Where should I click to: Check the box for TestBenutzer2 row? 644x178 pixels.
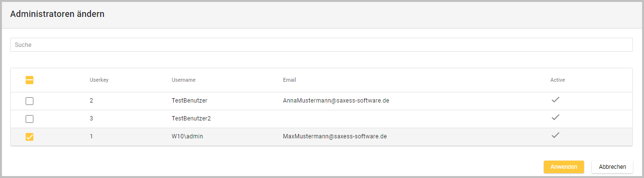point(30,119)
